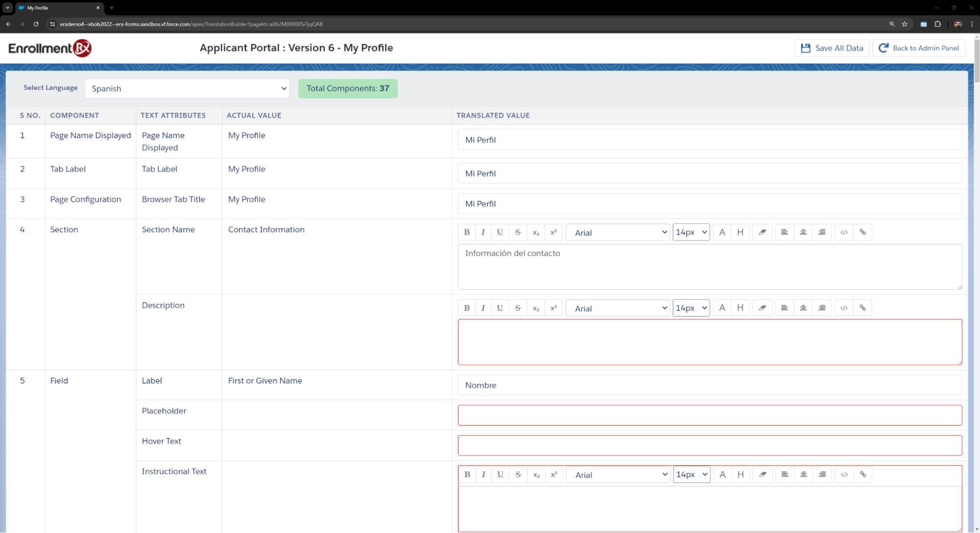This screenshot has width=980, height=533.
Task: Insert link via Description editor toolbar
Action: coord(862,308)
